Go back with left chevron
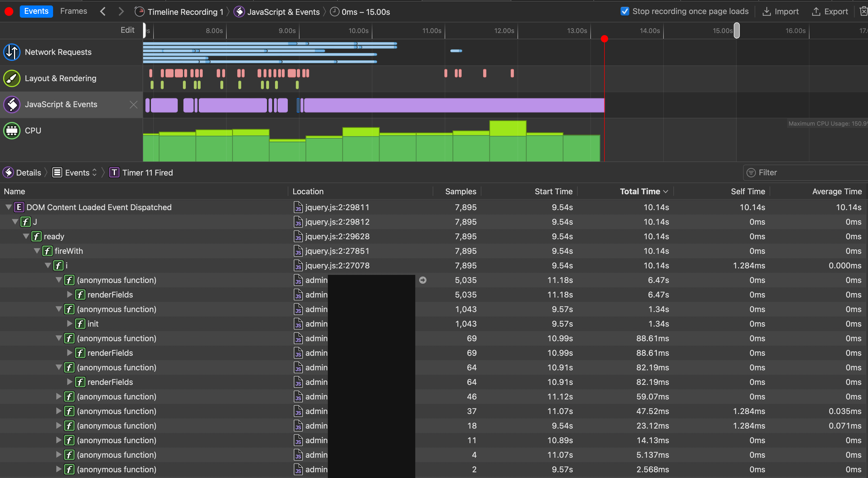Viewport: 868px width, 478px height. click(x=103, y=11)
